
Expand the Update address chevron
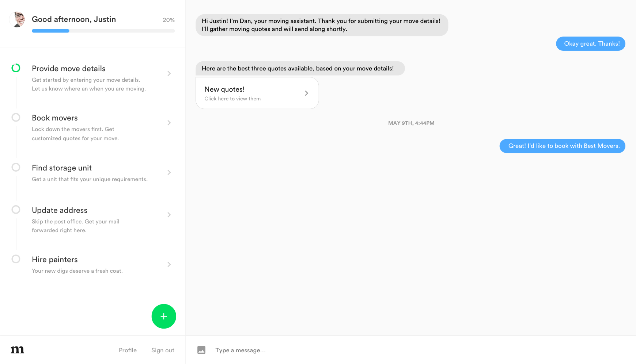(169, 215)
